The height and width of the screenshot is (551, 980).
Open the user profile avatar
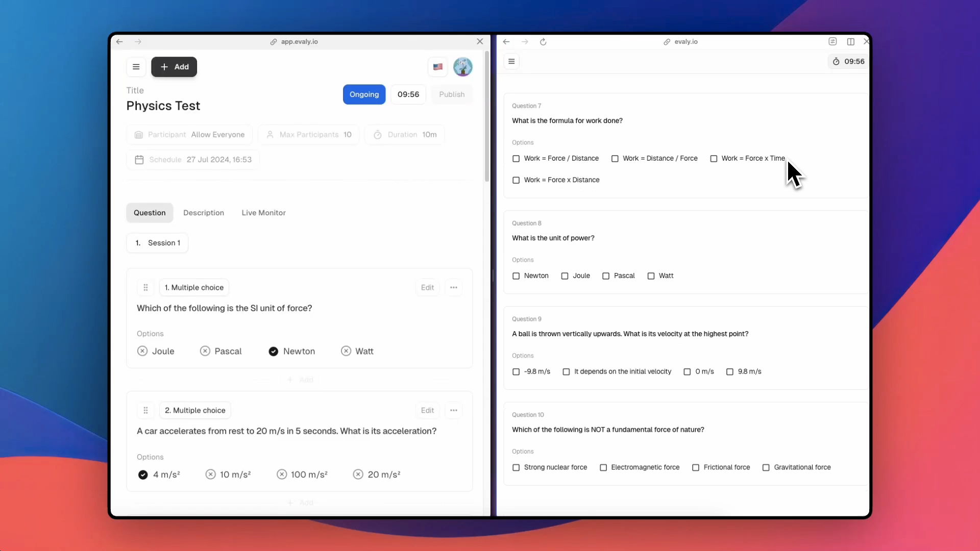tap(463, 67)
